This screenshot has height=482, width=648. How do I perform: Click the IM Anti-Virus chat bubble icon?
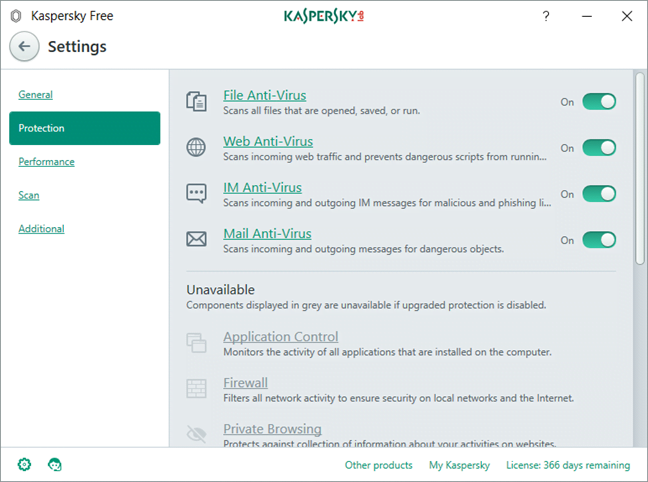[196, 194]
